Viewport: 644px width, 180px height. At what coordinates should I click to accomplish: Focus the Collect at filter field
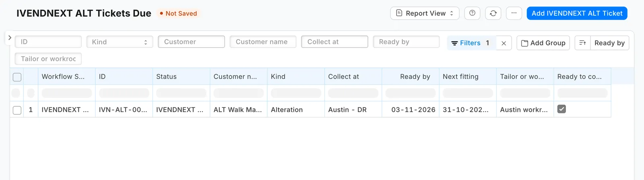pos(334,42)
